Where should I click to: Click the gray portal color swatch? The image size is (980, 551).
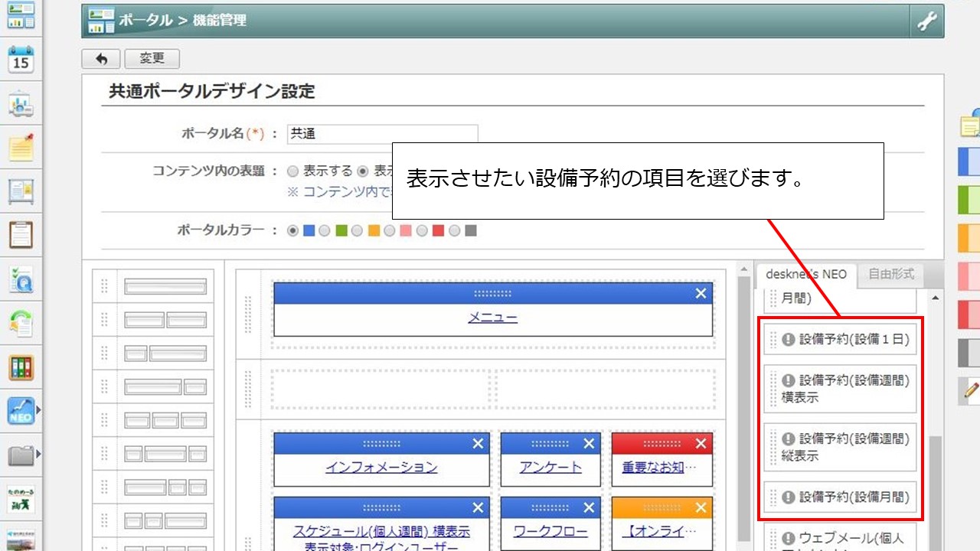click(x=470, y=230)
